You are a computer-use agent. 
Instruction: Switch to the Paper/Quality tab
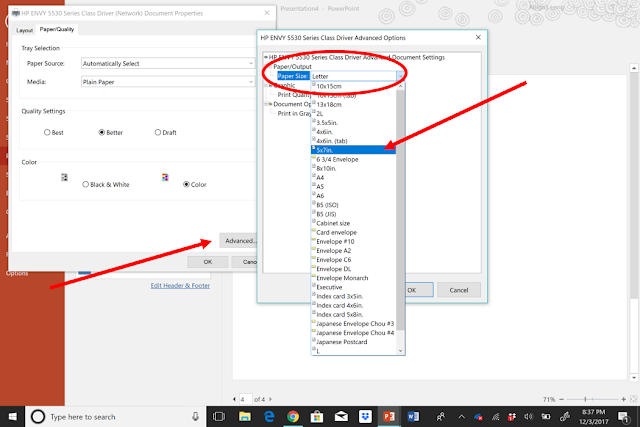(57, 29)
